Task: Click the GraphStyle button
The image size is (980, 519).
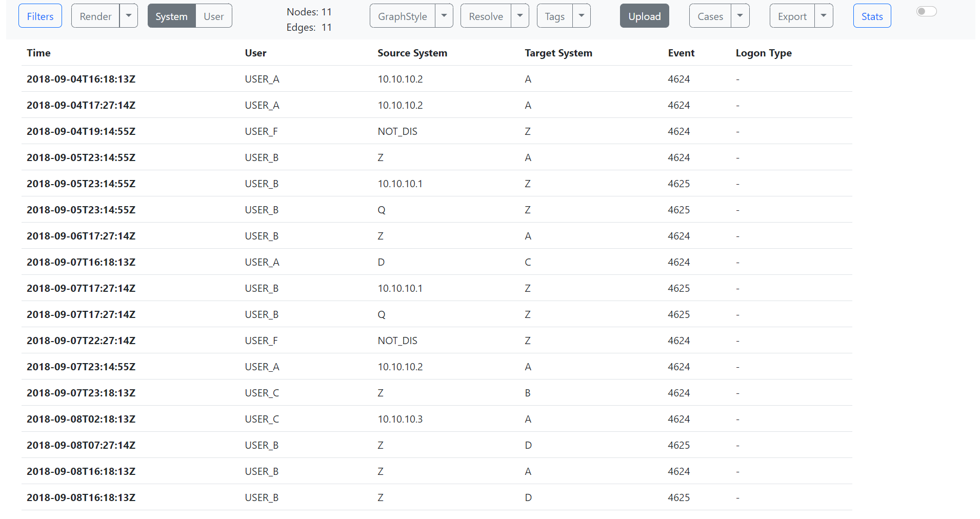Action: (403, 16)
